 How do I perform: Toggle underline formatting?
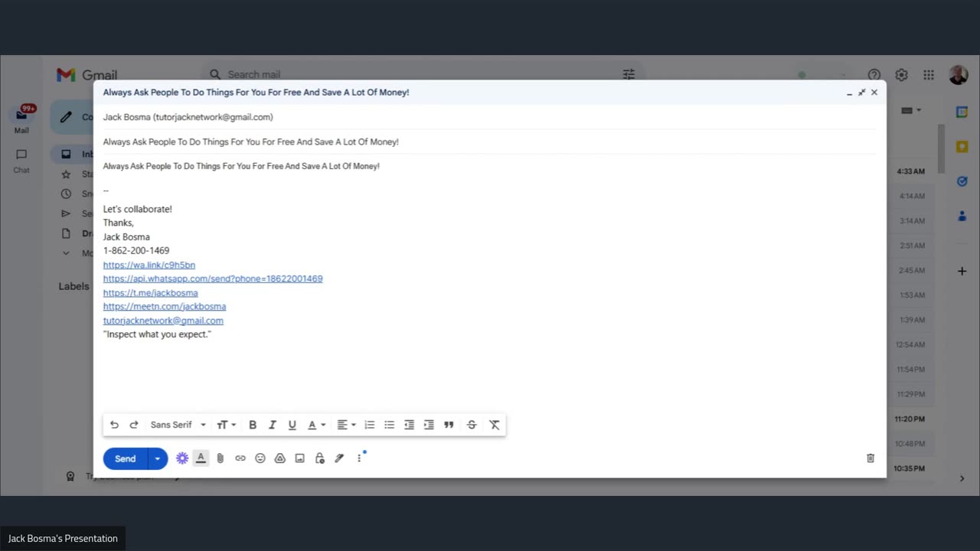tap(292, 425)
